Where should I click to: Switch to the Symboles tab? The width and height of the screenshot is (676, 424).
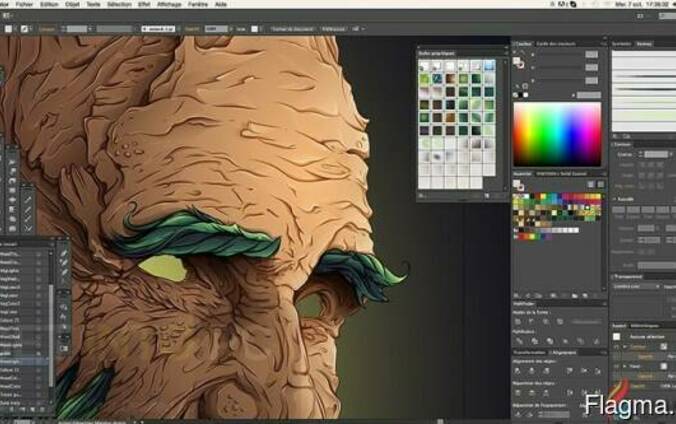621,44
